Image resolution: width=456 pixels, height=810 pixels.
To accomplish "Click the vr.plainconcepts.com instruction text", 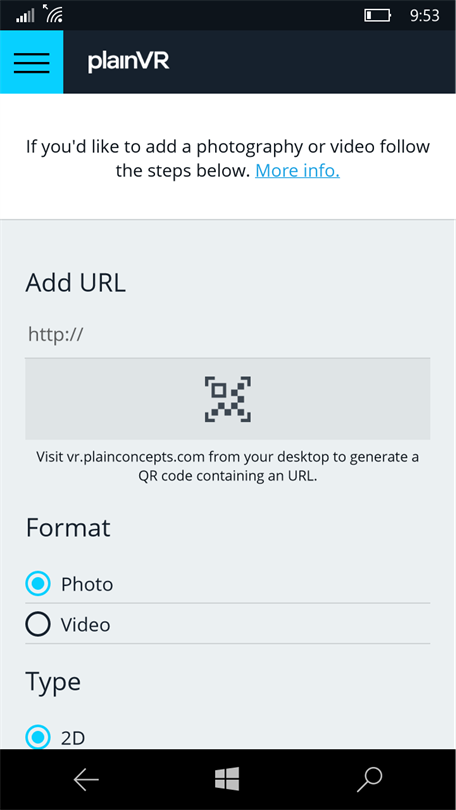I will click(228, 466).
